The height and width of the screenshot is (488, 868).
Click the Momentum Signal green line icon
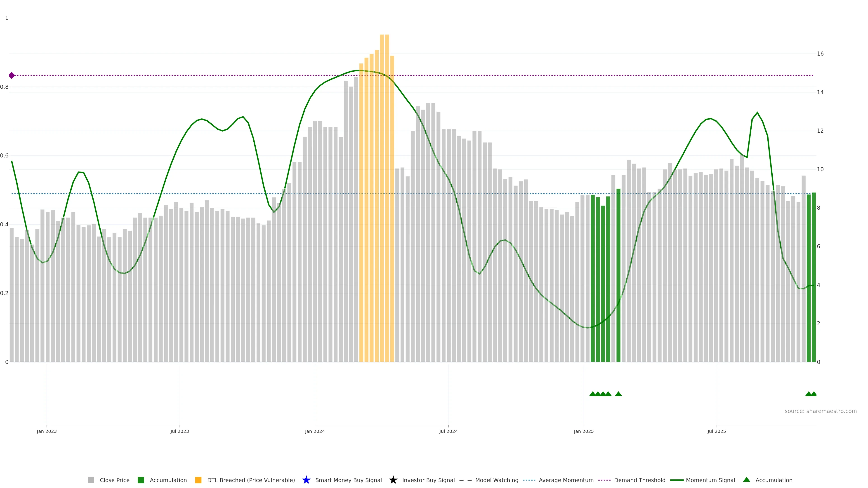[677, 480]
